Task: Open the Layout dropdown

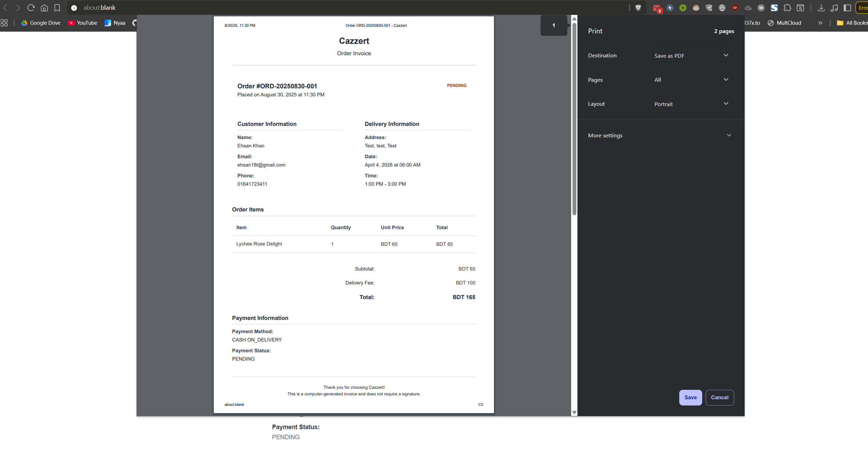Action: click(x=691, y=104)
